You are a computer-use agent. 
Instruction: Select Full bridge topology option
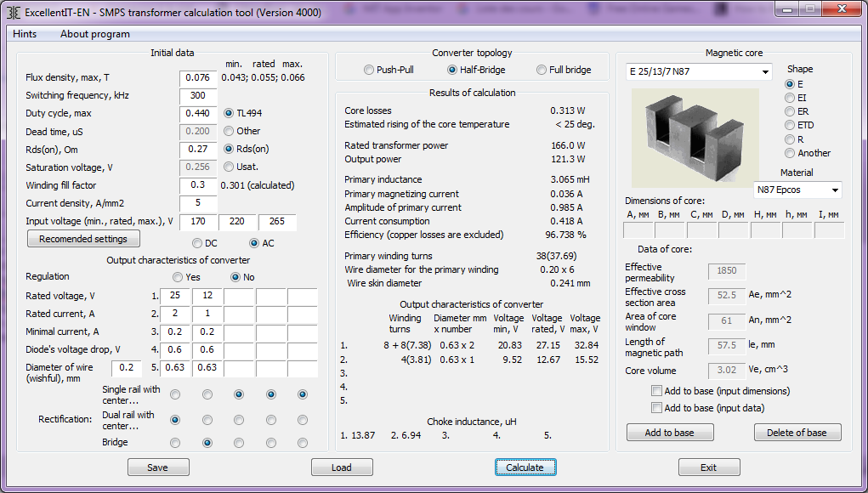point(542,70)
